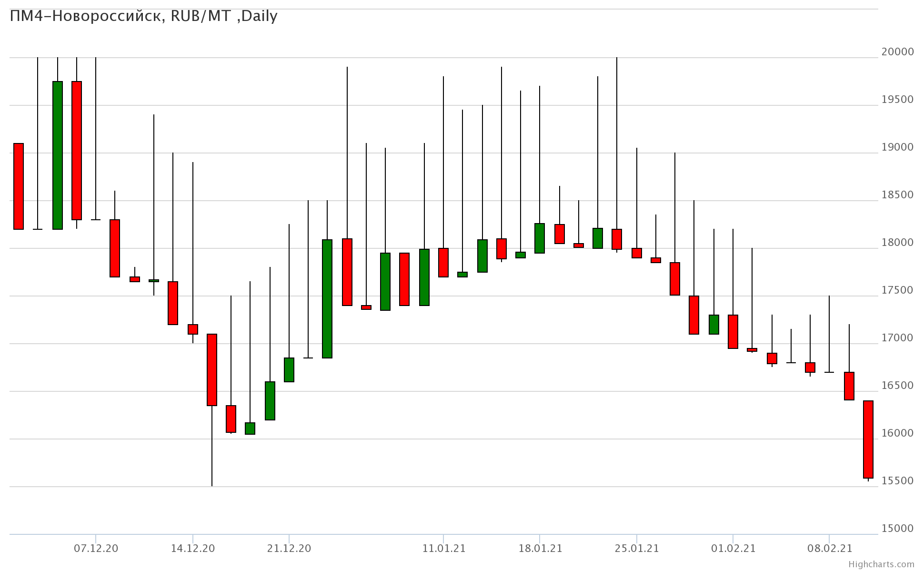Viewport: 924px width, 572px height.
Task: Click the first red candle at chart start
Action: coord(19,186)
